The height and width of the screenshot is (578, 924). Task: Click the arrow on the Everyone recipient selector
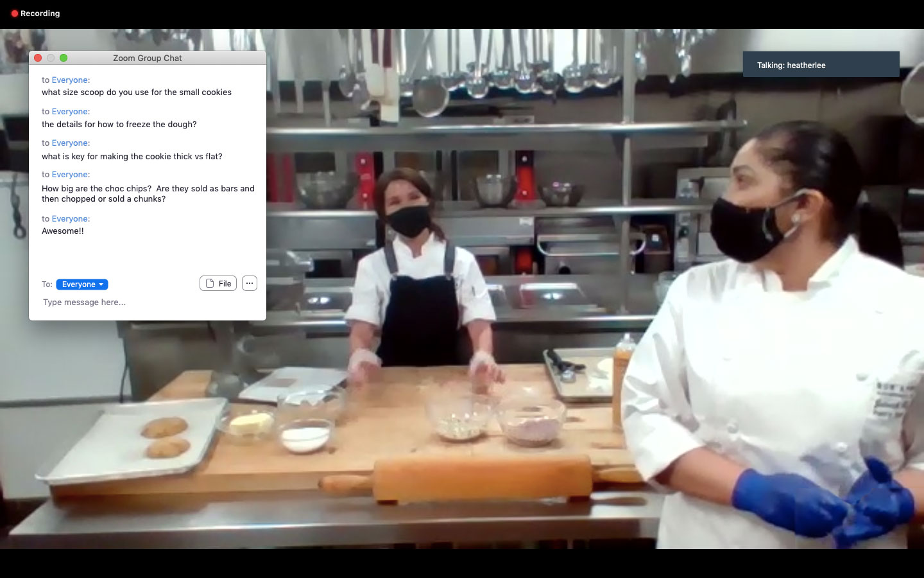[x=101, y=285]
